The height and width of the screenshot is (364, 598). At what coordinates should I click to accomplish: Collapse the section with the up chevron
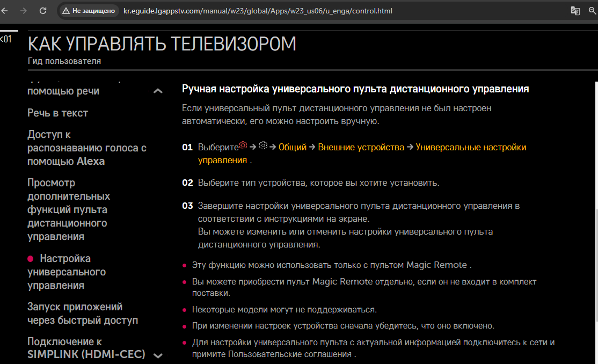158,91
